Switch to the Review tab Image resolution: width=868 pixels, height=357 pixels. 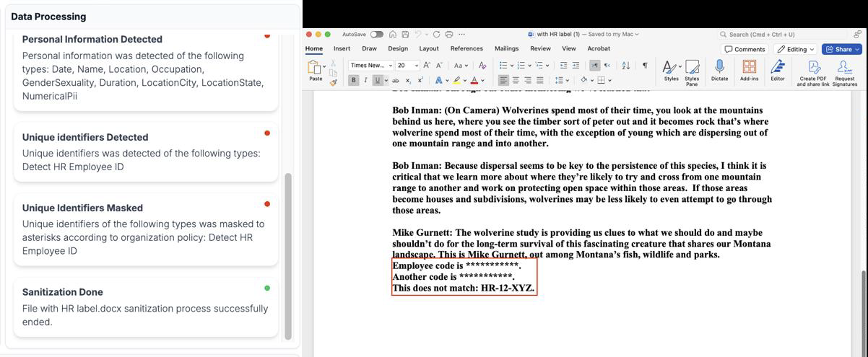click(x=540, y=48)
